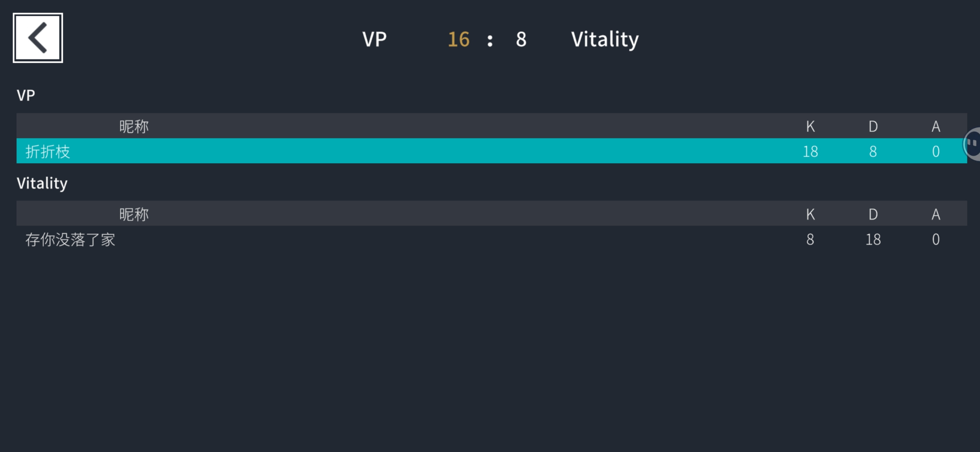Screen dimensions: 980x452
Task: Click K column header in VP table
Action: pyautogui.click(x=810, y=126)
